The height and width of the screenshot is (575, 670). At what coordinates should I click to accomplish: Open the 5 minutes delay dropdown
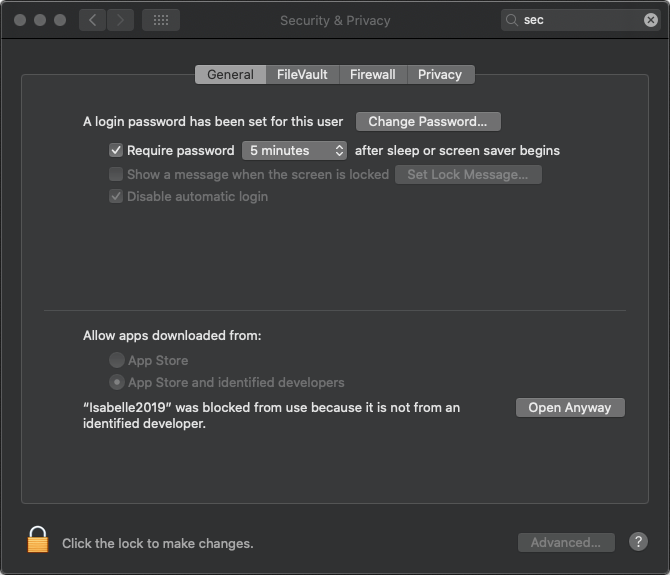click(x=294, y=150)
